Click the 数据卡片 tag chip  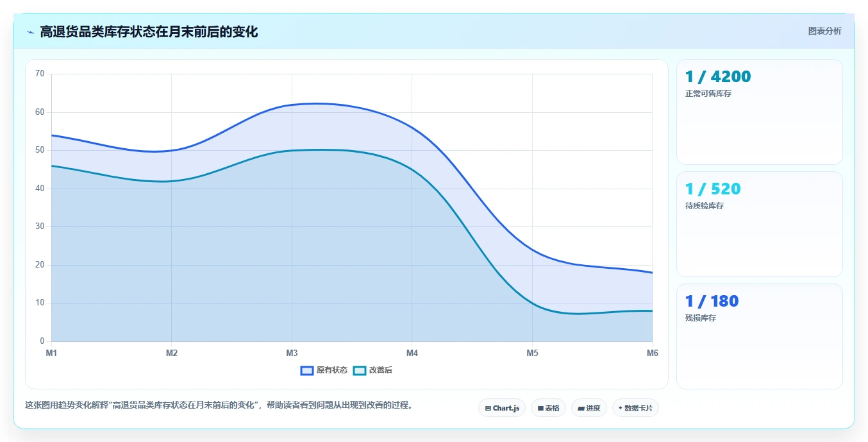click(635, 408)
